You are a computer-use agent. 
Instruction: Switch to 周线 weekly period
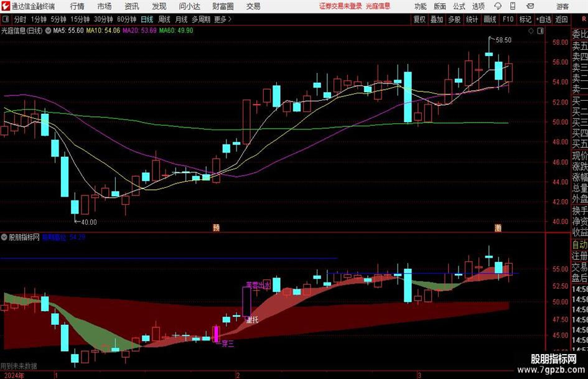click(x=164, y=19)
